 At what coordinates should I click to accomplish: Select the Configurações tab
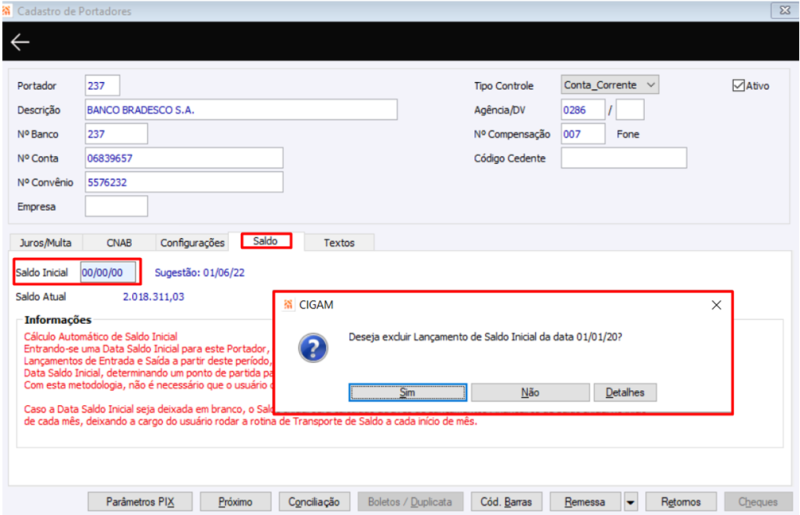192,242
